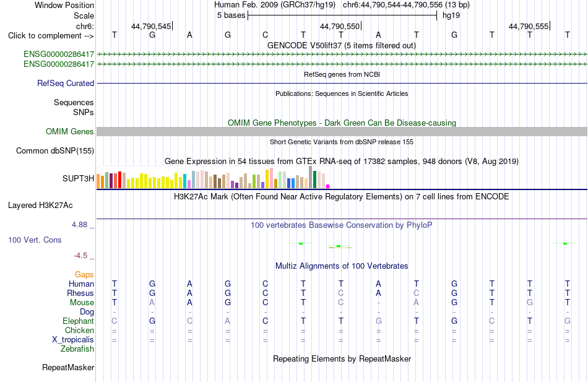Viewport: 588px width, 382px height.
Task: Click the tall gray bar in SUPT3H chart
Action: click(x=310, y=177)
